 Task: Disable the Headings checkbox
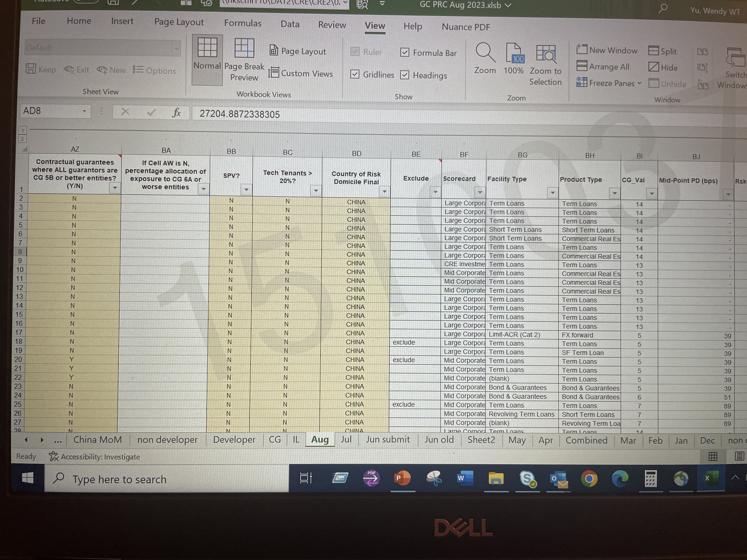405,75
